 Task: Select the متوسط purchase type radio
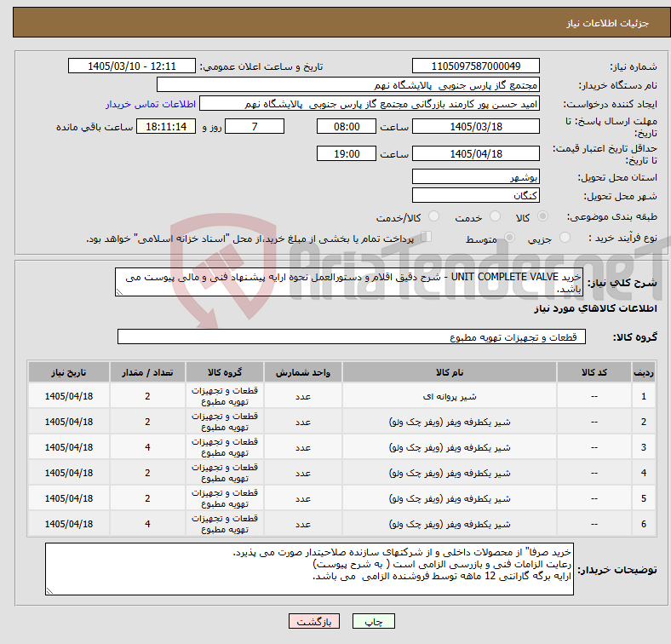[x=509, y=237]
